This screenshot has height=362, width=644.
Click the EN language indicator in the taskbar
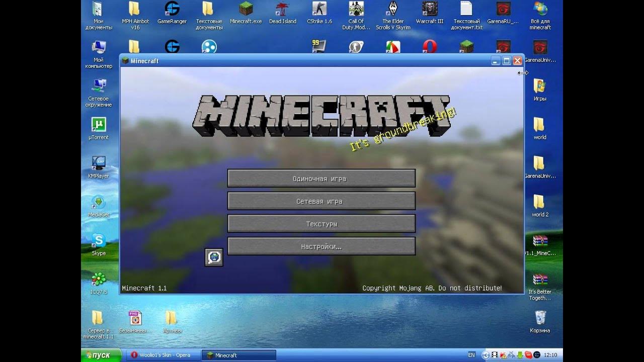pos(471,355)
